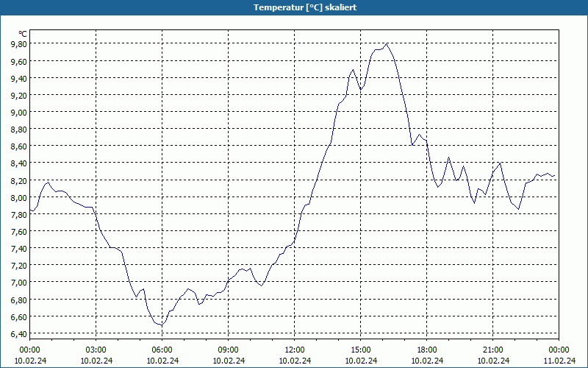Click the 00:00 label above the 11.02.24 date
This screenshot has height=368, width=588.
[559, 350]
